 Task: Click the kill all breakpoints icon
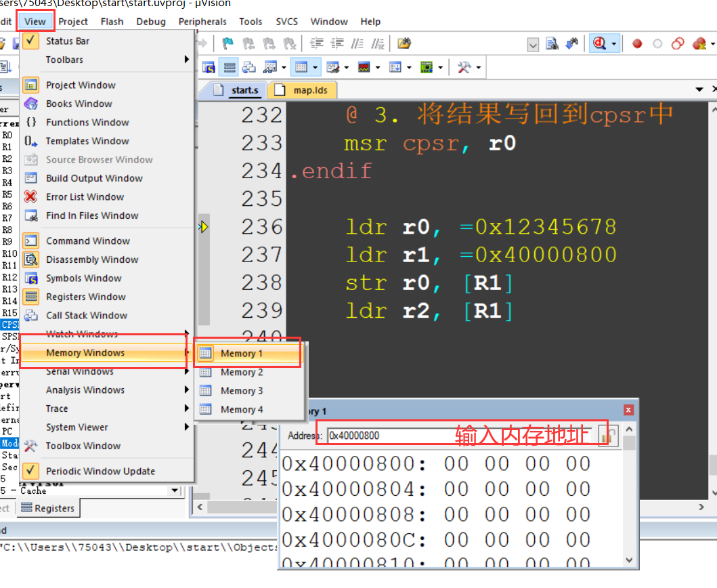699,43
